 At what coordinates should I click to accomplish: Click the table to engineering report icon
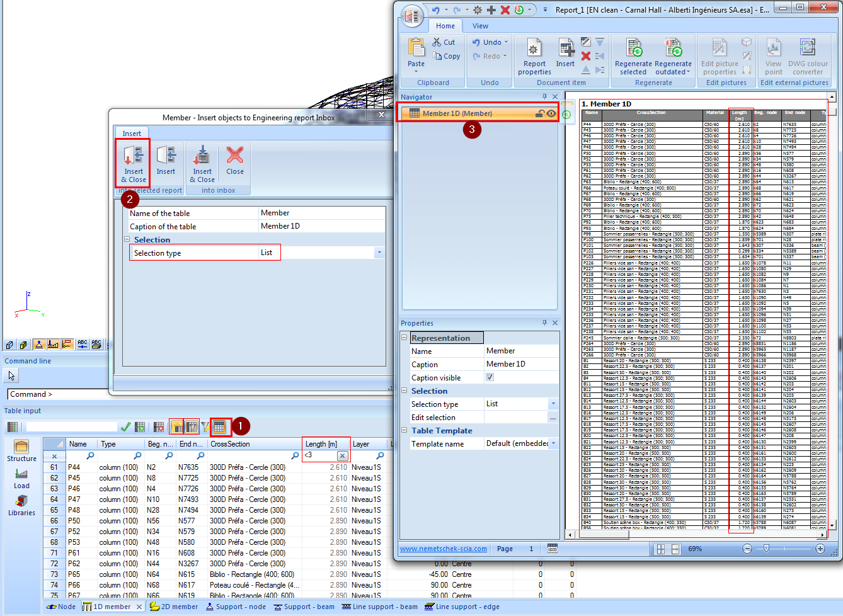(x=219, y=427)
